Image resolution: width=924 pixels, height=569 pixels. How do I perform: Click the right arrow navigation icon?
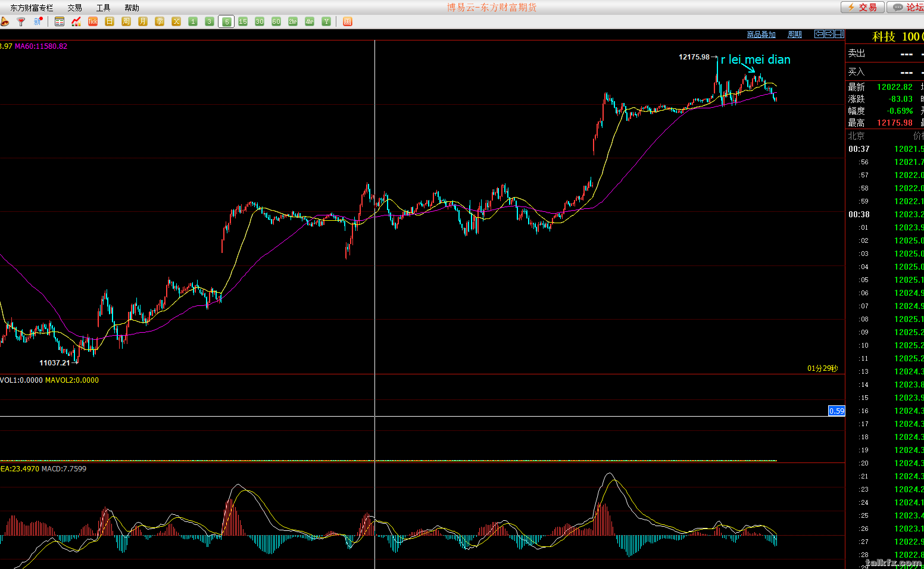(x=829, y=34)
